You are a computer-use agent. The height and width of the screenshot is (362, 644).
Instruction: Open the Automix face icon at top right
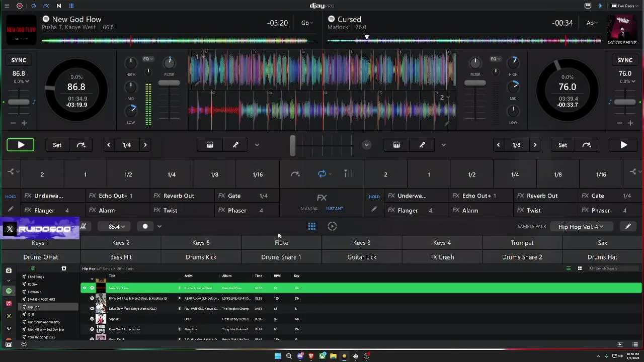[x=588, y=6]
